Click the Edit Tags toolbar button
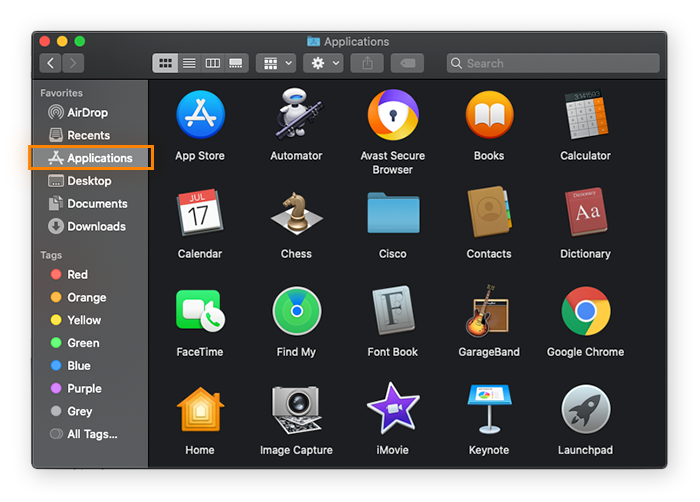Image resolution: width=700 pixels, height=502 pixels. [407, 63]
